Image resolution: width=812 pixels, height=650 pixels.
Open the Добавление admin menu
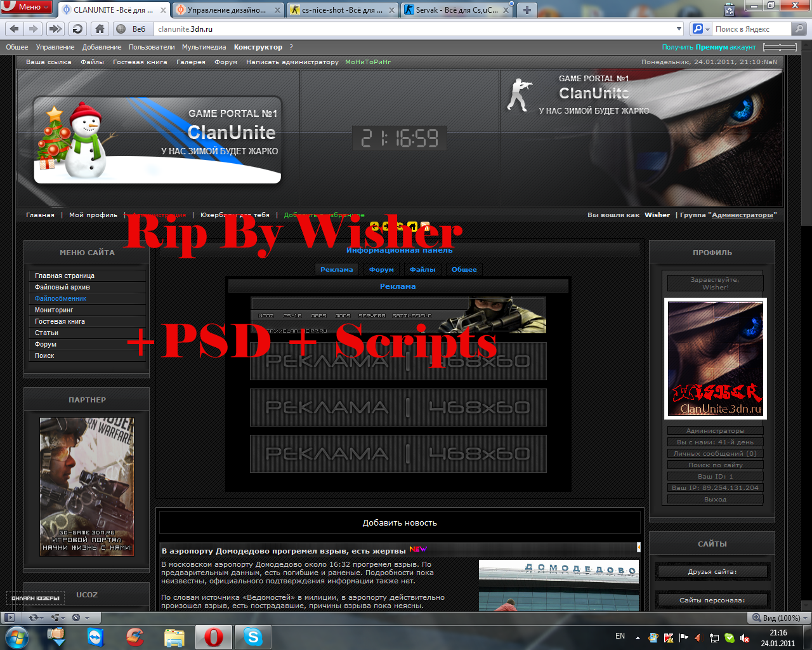(101, 47)
